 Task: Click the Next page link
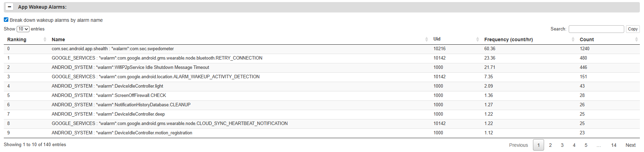point(630,145)
